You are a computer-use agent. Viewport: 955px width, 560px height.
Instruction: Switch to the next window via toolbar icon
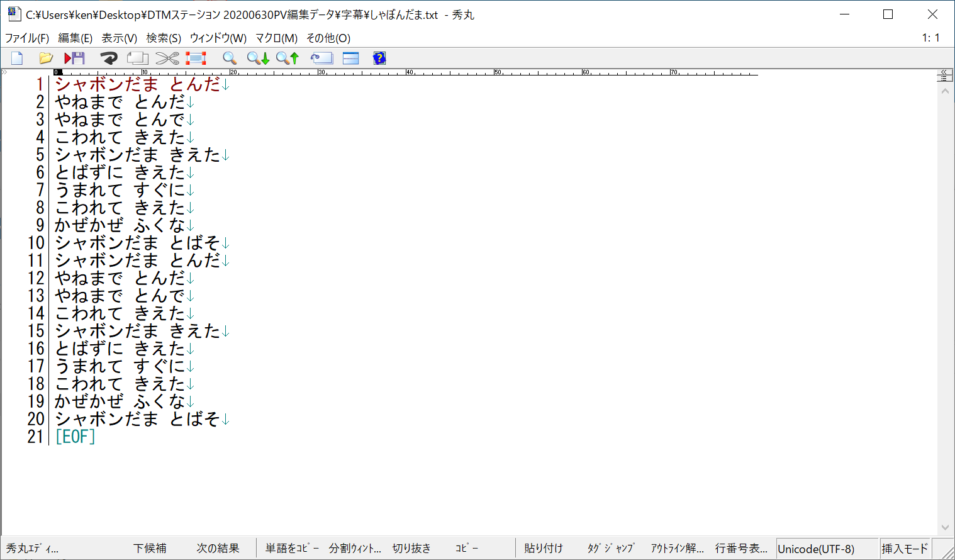(x=321, y=59)
